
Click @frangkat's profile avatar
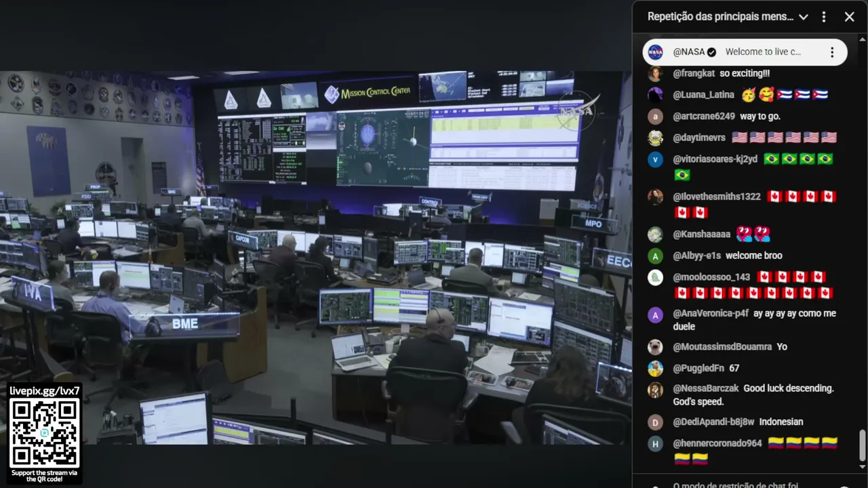655,74
